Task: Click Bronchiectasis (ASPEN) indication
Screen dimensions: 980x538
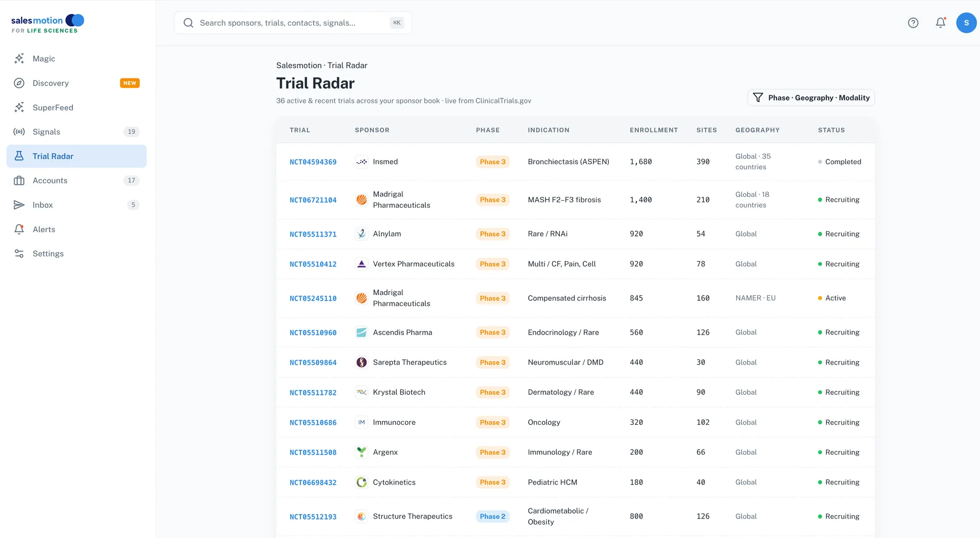Action: coord(568,162)
